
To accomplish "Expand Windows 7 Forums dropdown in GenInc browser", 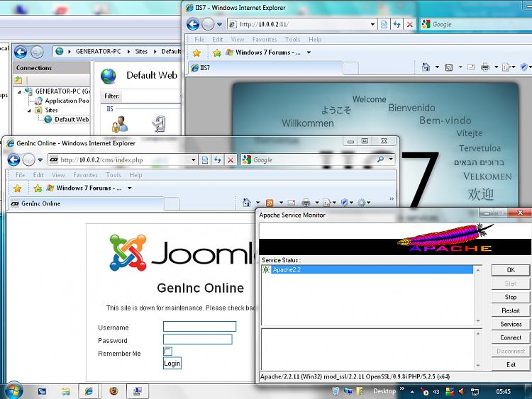I will (x=130, y=188).
